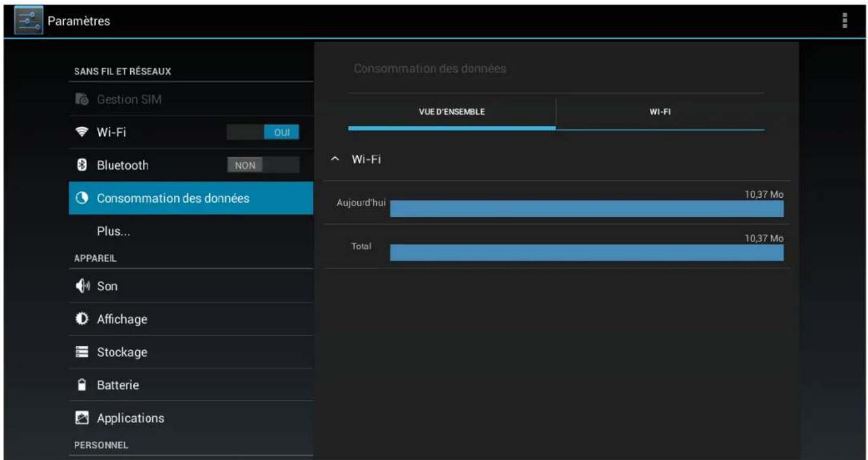Select the Gestion SIM entry label
This screenshot has width=868, height=460.
(x=129, y=99)
